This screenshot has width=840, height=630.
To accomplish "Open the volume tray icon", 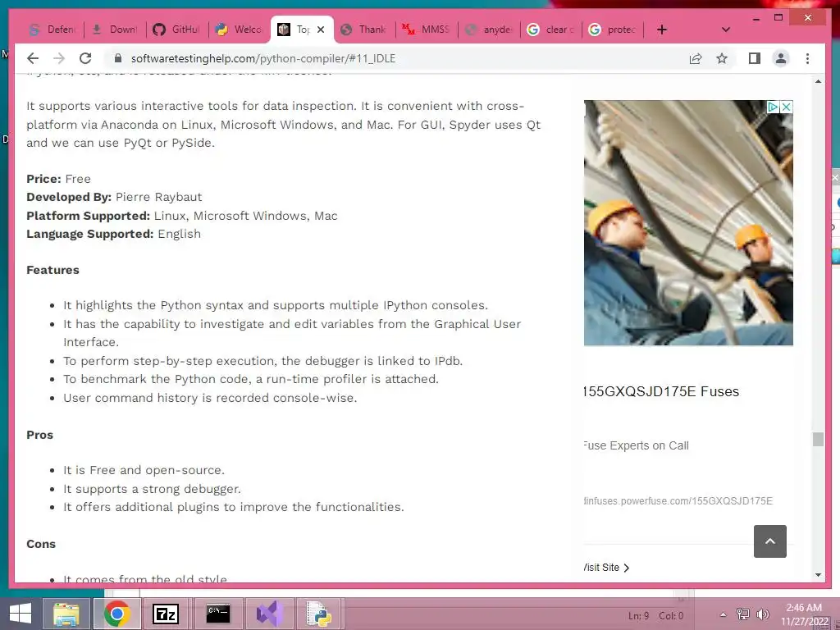I will tap(762, 614).
